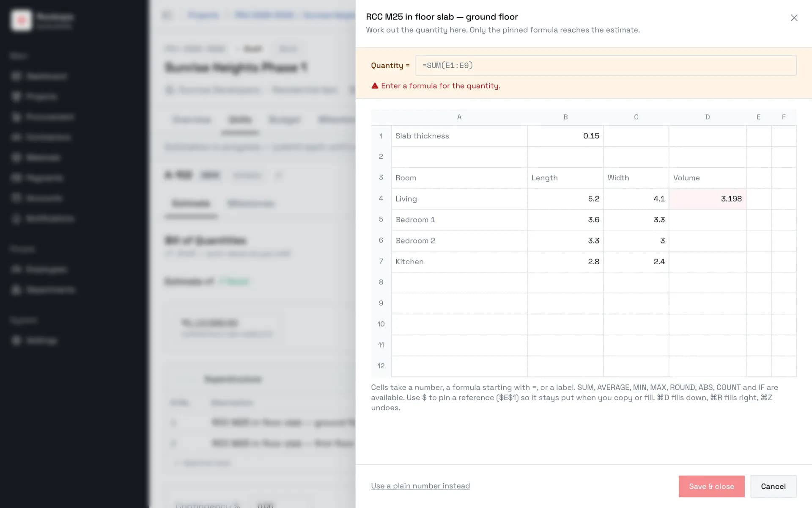Select the Living width cell 4.1
Screen dimensions: 812x508
tap(636, 199)
